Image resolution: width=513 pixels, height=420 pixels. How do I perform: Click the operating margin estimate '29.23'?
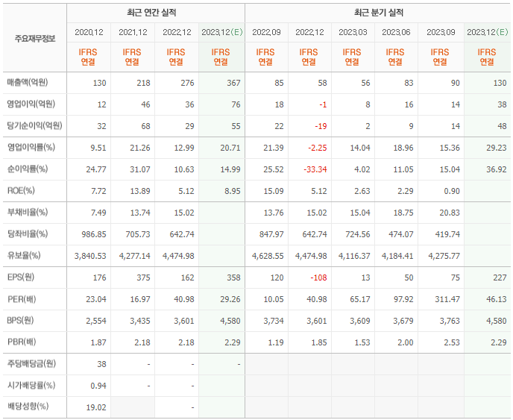497,148
